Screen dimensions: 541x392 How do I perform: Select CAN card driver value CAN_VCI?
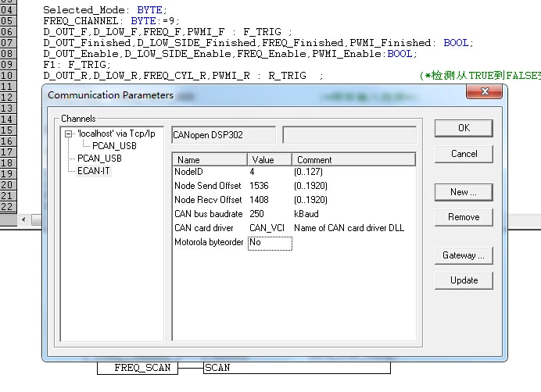tap(267, 228)
